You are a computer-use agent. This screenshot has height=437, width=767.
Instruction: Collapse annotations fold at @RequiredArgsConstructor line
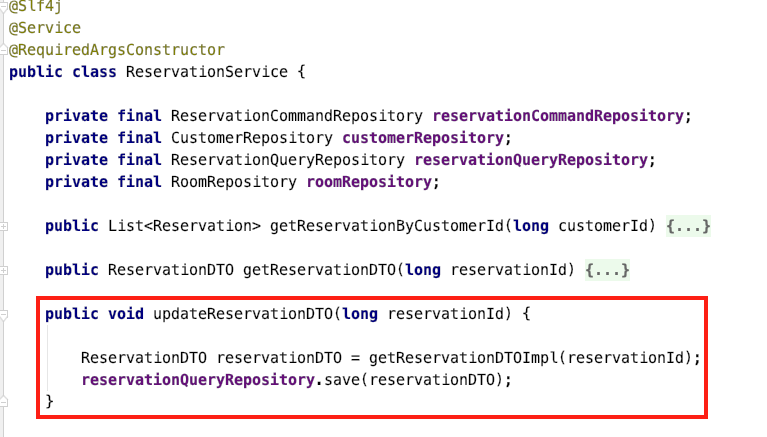point(4,49)
